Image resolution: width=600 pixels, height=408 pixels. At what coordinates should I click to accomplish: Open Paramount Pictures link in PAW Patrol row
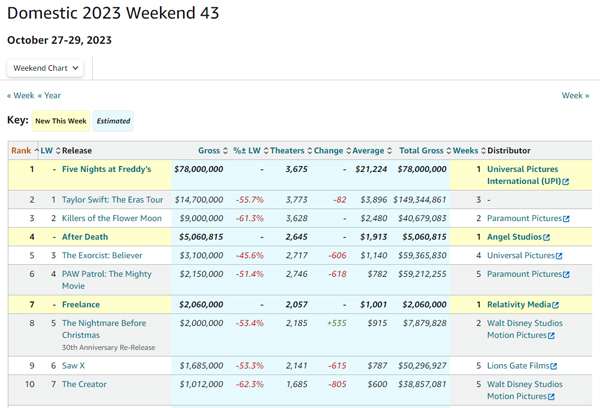pyautogui.click(x=524, y=274)
